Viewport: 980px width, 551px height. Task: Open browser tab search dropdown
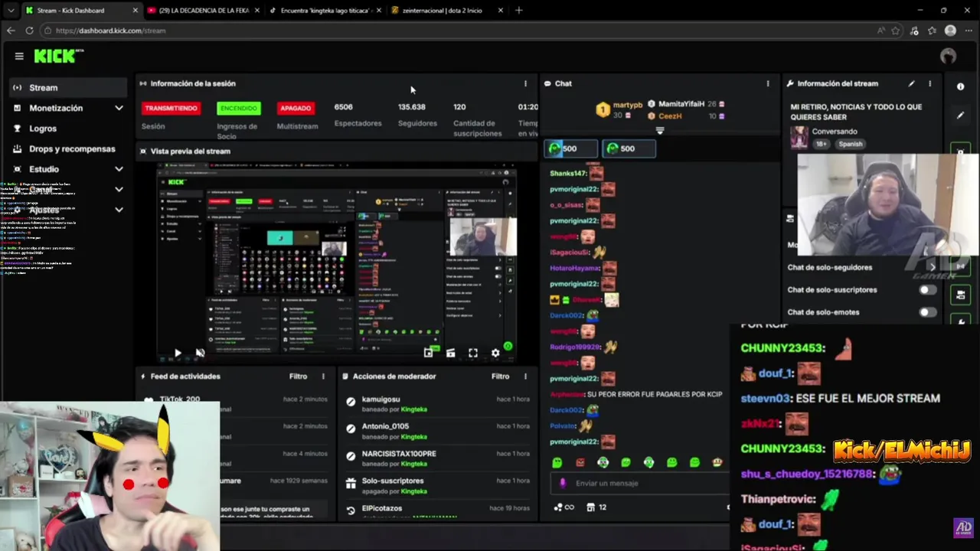pos(10,10)
